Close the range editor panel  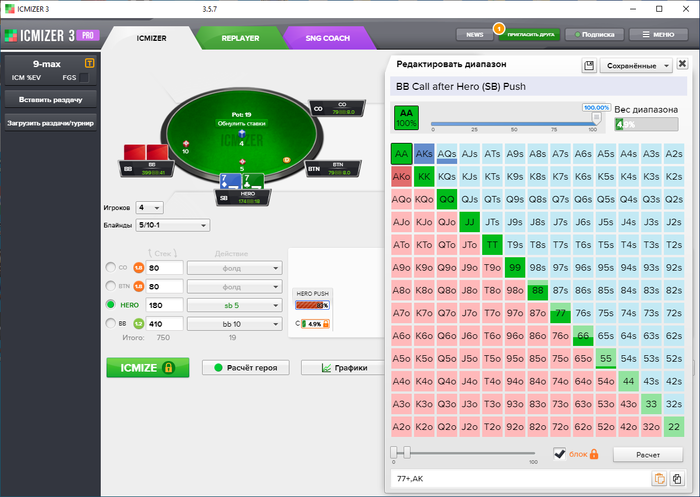(x=682, y=64)
